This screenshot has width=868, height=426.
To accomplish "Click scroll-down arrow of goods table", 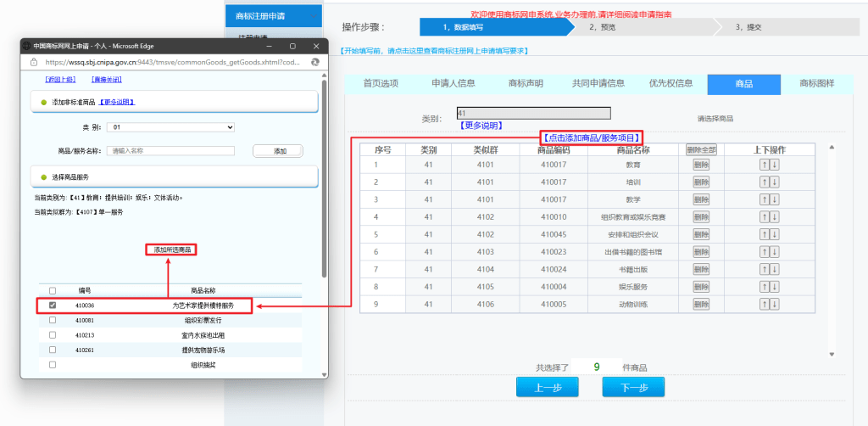I will [x=831, y=354].
